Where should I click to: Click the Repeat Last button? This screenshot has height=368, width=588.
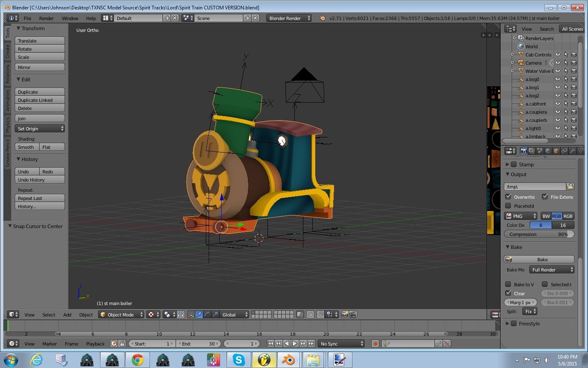pos(40,198)
